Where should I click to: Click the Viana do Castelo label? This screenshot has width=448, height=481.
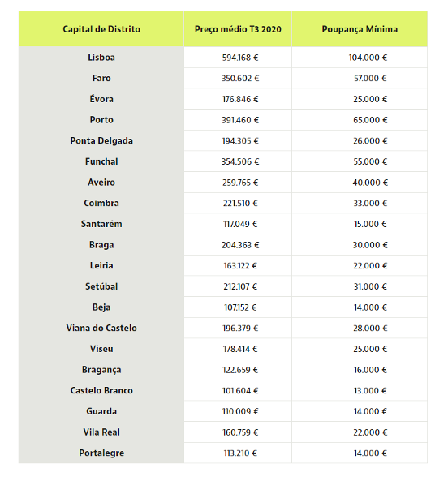[x=101, y=328]
